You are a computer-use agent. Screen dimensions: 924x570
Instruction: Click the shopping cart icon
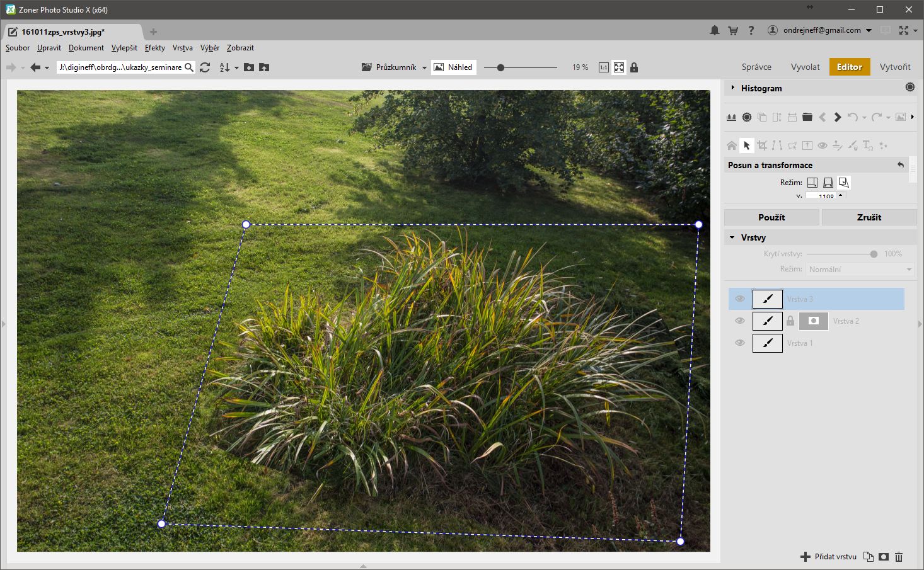point(732,30)
